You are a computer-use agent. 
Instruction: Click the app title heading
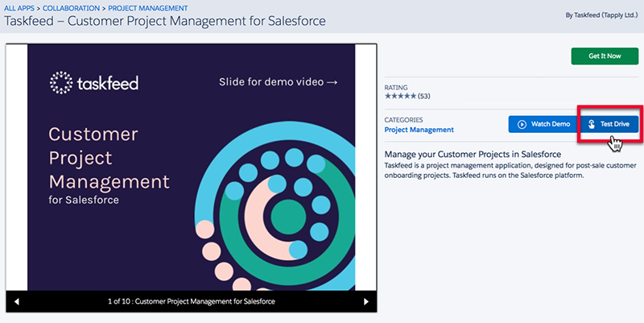tap(165, 21)
